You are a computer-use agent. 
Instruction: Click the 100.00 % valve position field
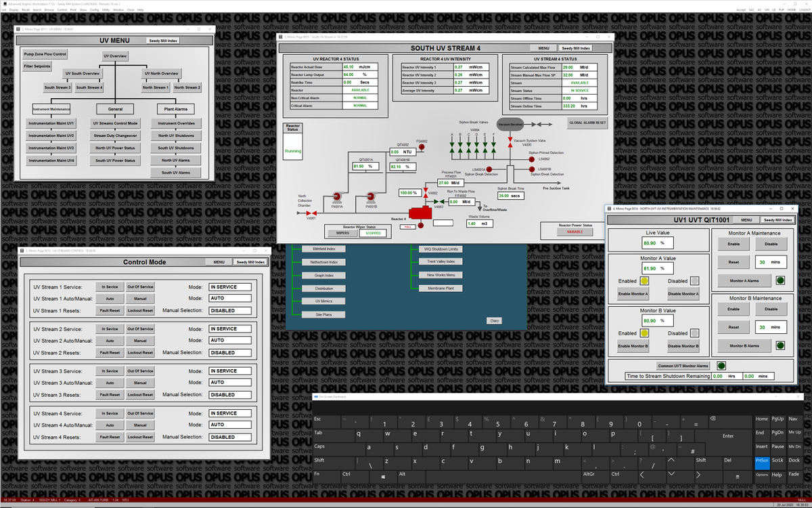coord(409,193)
